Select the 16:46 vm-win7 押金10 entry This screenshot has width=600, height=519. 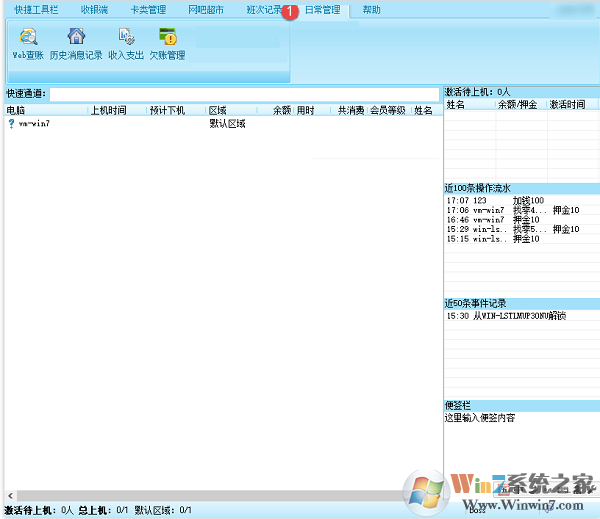click(x=522, y=220)
